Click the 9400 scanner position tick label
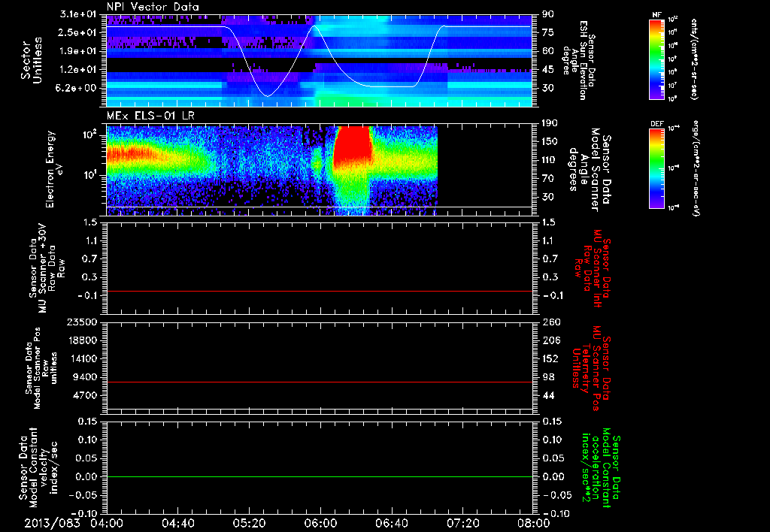Image resolution: width=770 pixels, height=532 pixels. coord(84,377)
